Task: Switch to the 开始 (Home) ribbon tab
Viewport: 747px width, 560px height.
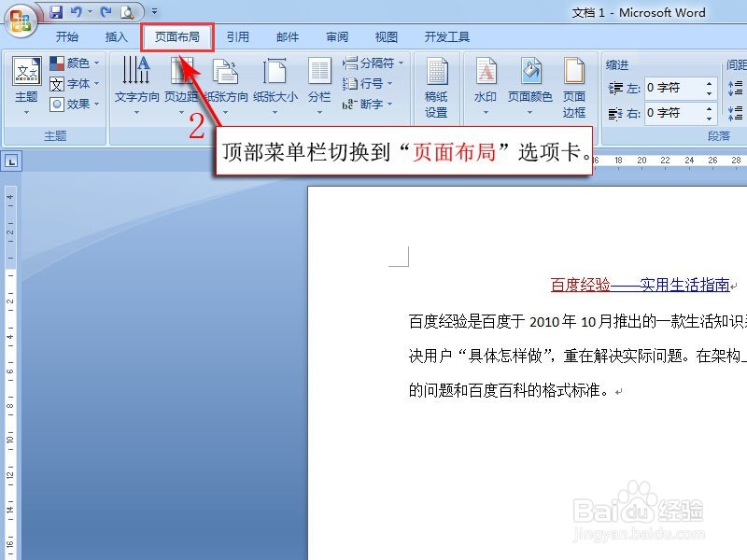Action: coord(66,35)
